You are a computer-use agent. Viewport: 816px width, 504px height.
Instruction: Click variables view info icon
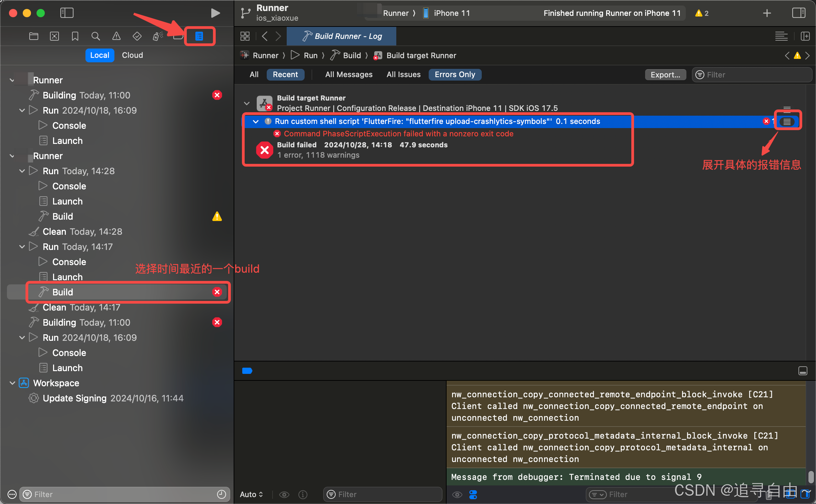click(303, 495)
